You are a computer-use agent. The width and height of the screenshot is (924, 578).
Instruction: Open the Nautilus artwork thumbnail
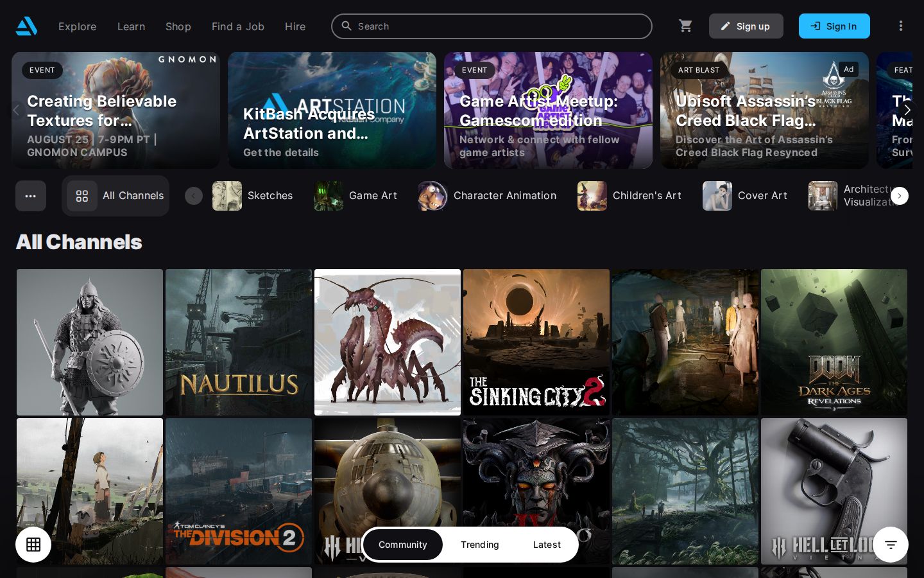pos(239,342)
